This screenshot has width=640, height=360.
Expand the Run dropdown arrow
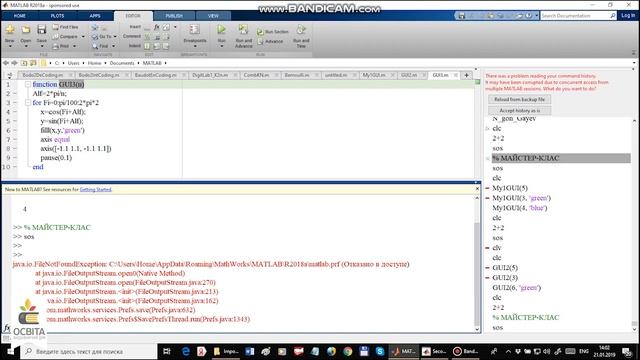tap(221, 46)
